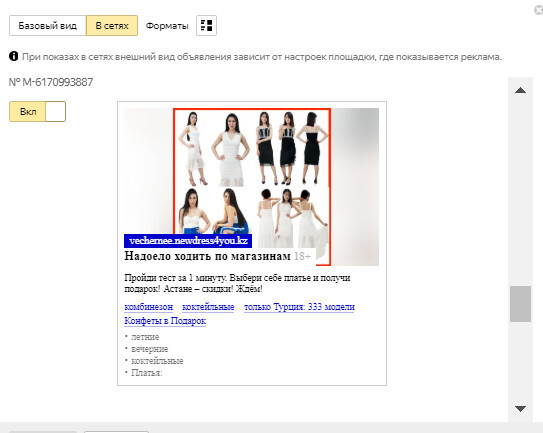Follow the только Турция: 333 модели link
This screenshot has width=543, height=433.
click(299, 307)
